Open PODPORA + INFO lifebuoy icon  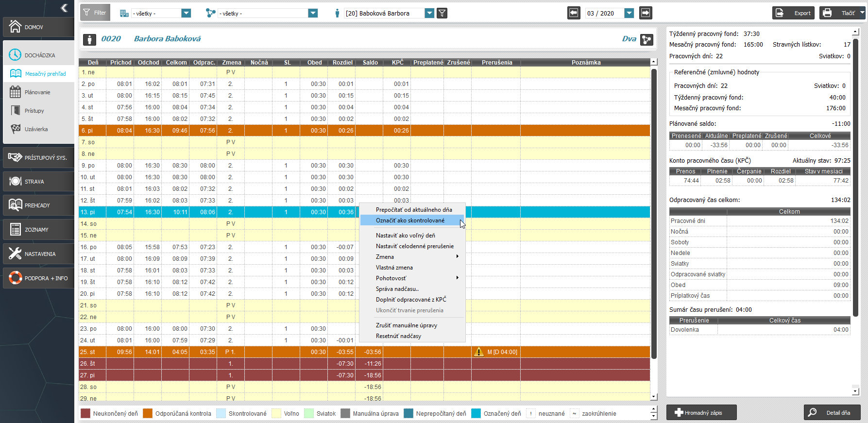click(x=15, y=278)
